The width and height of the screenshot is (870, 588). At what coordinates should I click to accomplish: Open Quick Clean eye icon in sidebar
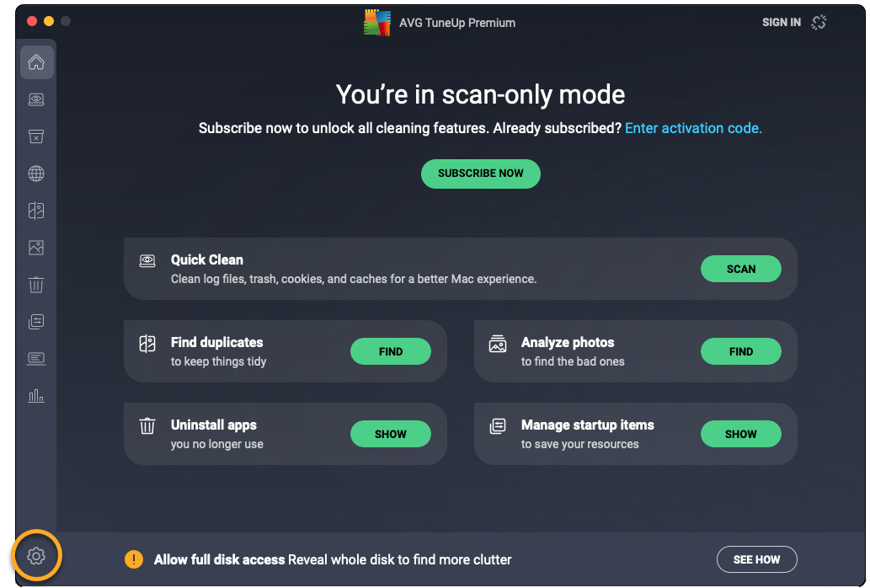pos(36,99)
